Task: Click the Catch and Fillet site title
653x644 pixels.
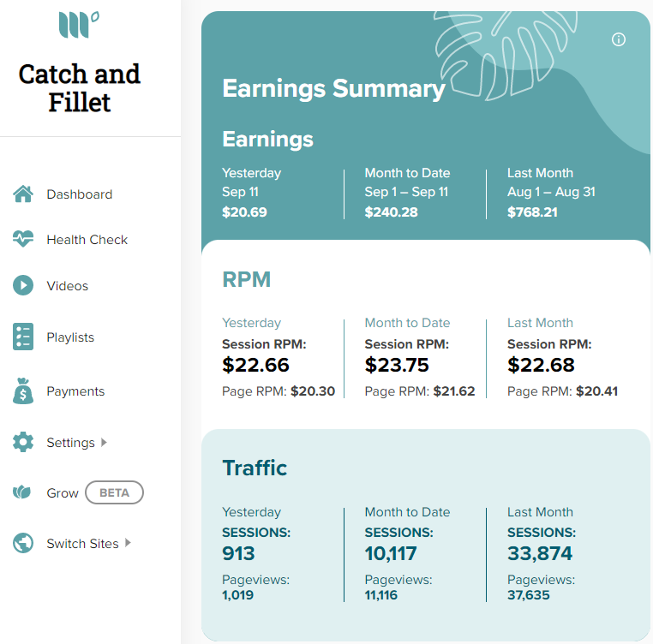Action: (80, 88)
